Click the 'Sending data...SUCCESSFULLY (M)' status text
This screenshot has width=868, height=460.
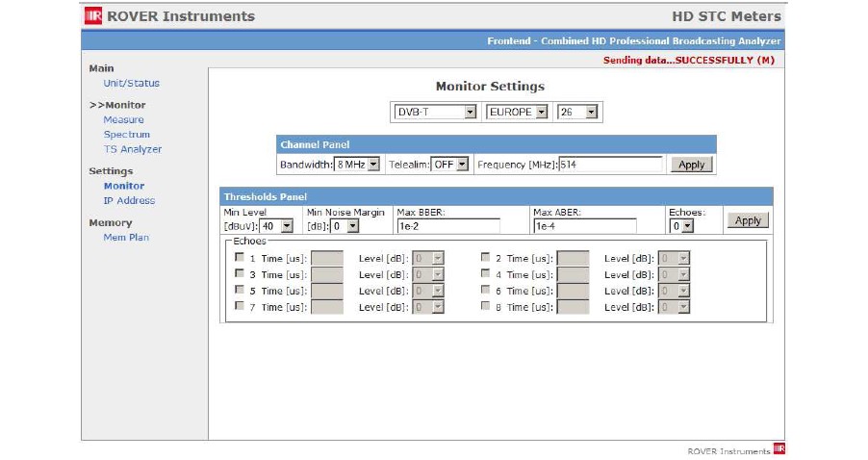(689, 60)
